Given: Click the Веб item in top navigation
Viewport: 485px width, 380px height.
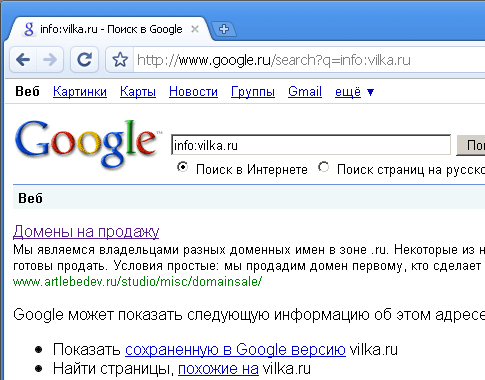Looking at the screenshot, I should (27, 91).
